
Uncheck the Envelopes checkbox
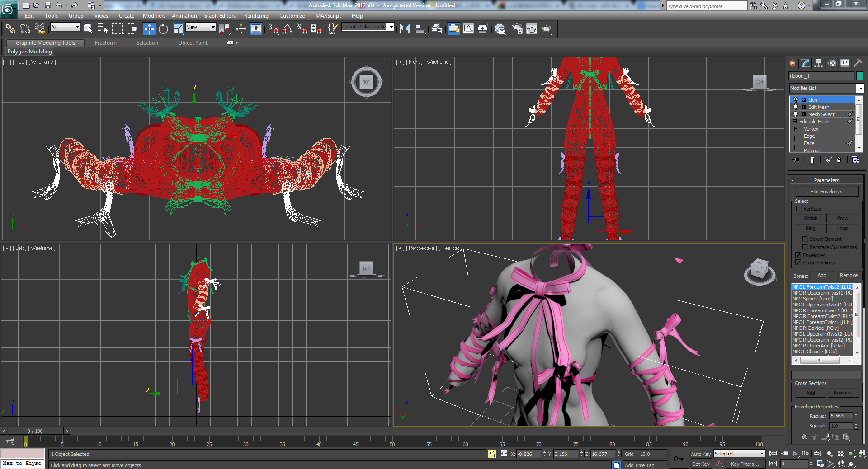798,255
